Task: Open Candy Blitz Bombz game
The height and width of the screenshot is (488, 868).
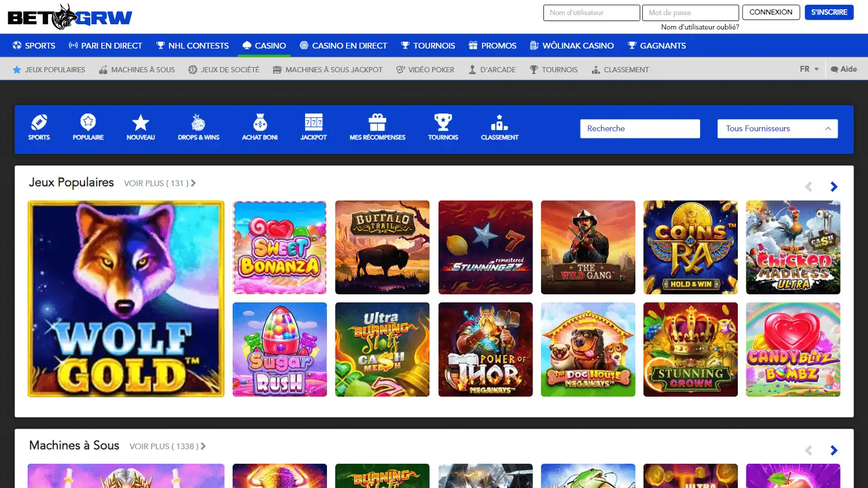Action: (x=793, y=349)
